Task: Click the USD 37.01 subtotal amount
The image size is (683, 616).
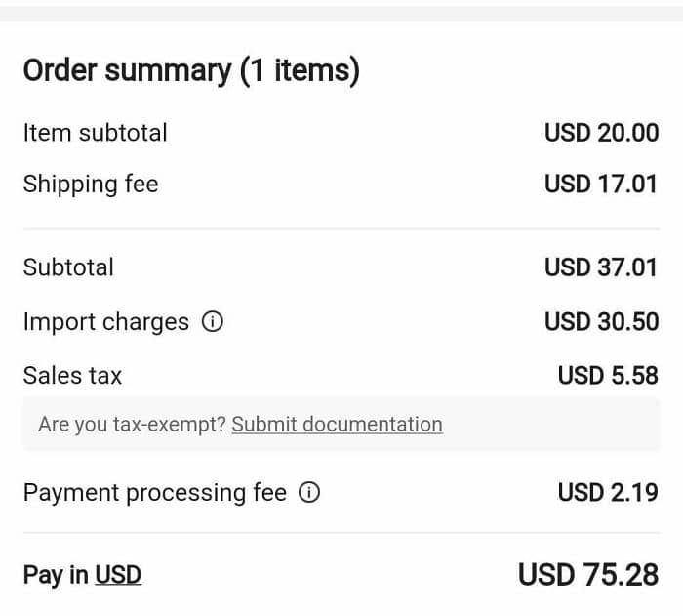Action: (601, 267)
